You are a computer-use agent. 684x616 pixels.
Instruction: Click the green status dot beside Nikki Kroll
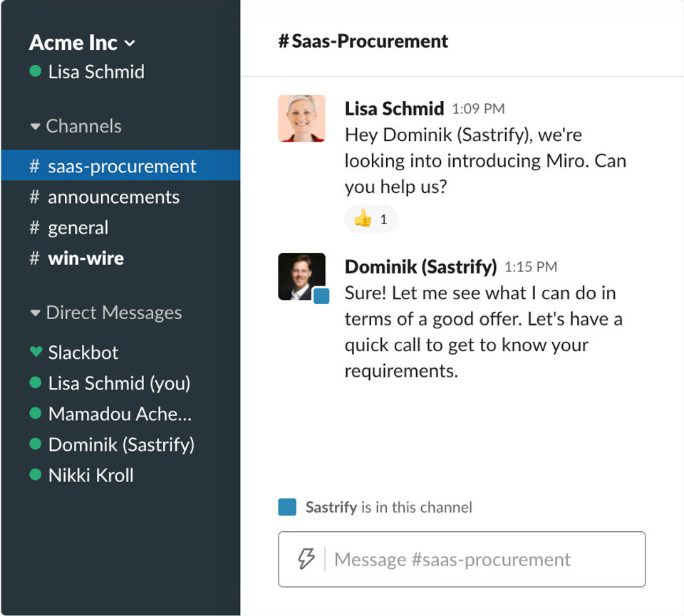coord(36,475)
